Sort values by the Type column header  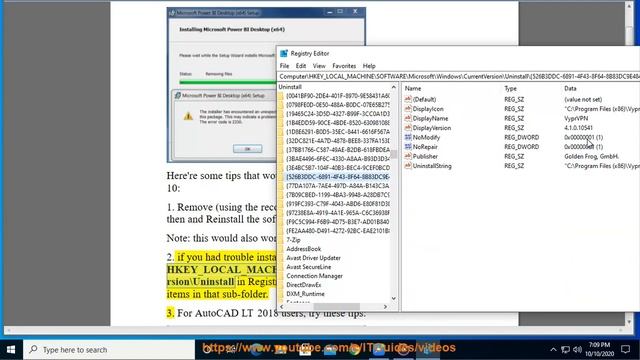[510, 88]
